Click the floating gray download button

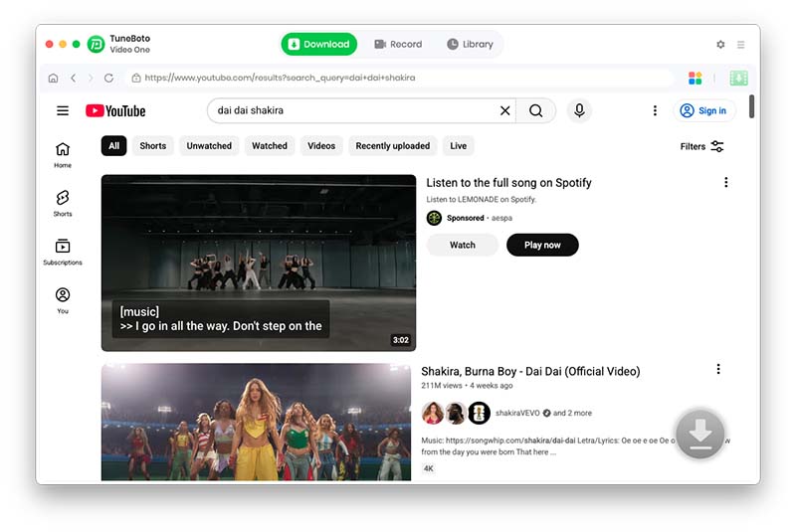click(700, 434)
